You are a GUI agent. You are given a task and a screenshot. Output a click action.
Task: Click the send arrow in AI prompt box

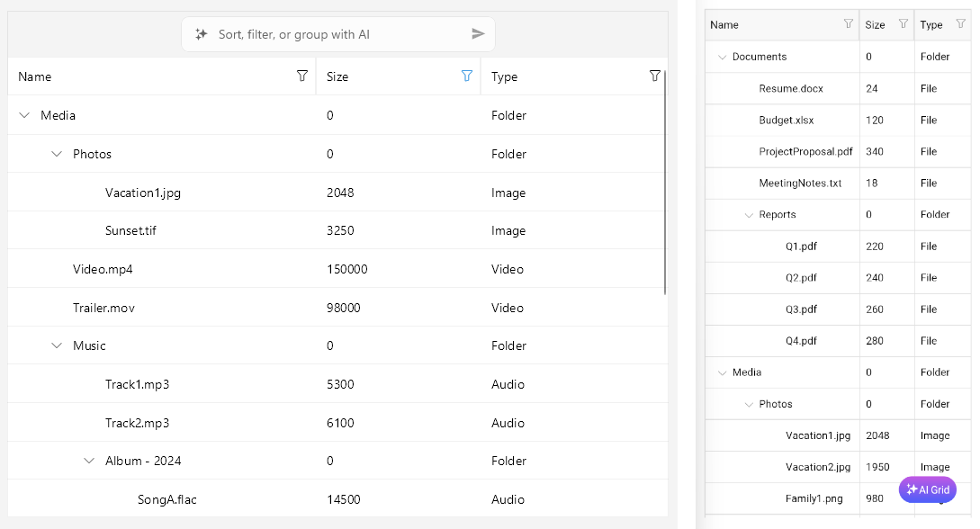478,34
